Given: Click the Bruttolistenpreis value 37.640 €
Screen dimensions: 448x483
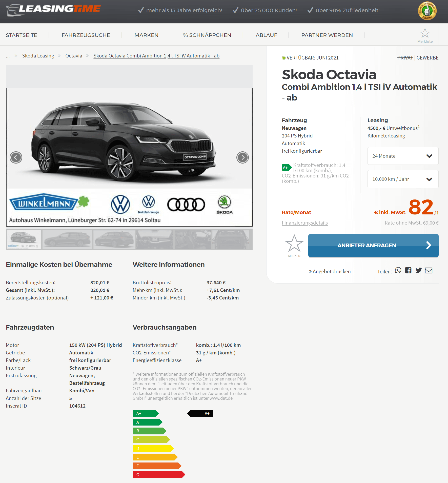Looking at the screenshot, I should [x=216, y=283].
